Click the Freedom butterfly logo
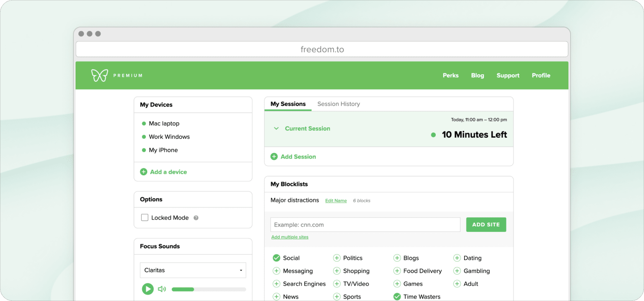644x301 pixels. (99, 75)
